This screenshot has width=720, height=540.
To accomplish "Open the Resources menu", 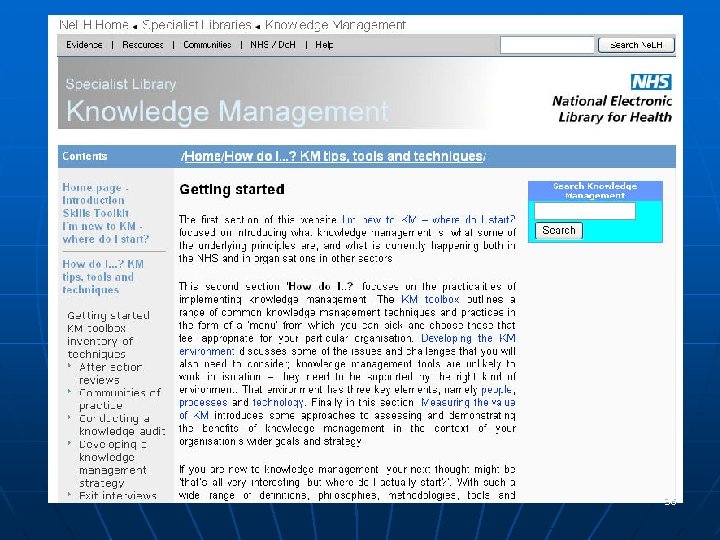I will click(143, 45).
